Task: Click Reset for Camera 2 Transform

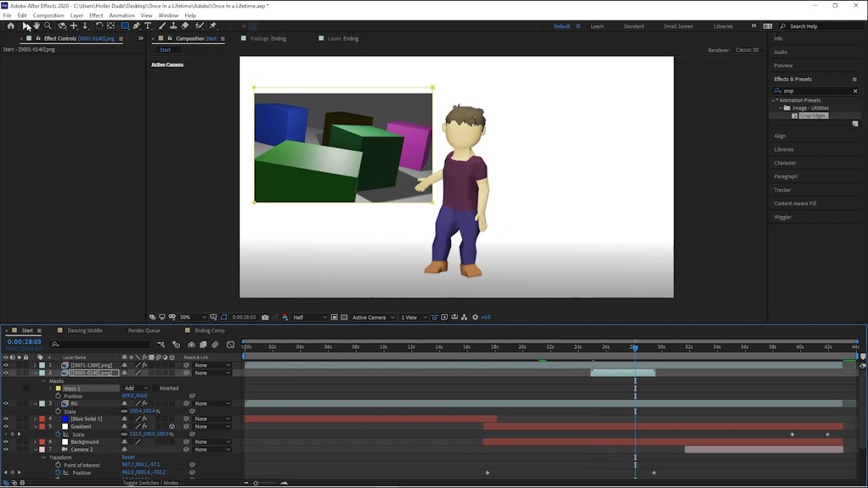Action: (128, 457)
